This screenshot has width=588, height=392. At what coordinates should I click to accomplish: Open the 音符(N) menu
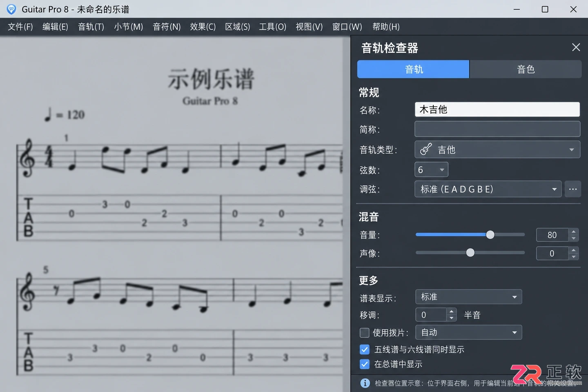point(167,27)
